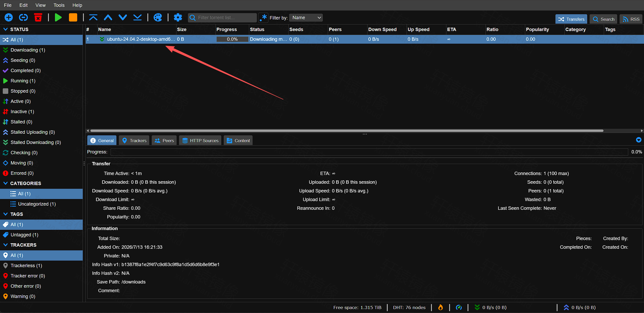
Task: Click the General tab Progress bar
Action: pyautogui.click(x=369, y=152)
